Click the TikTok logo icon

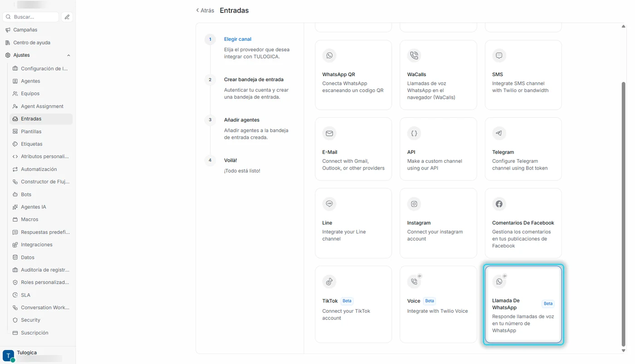(329, 281)
